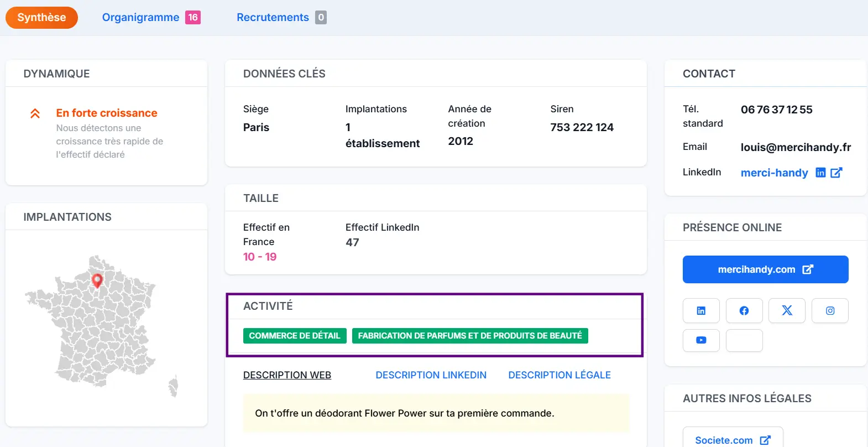Open the YouTube social presence button

[x=701, y=340]
